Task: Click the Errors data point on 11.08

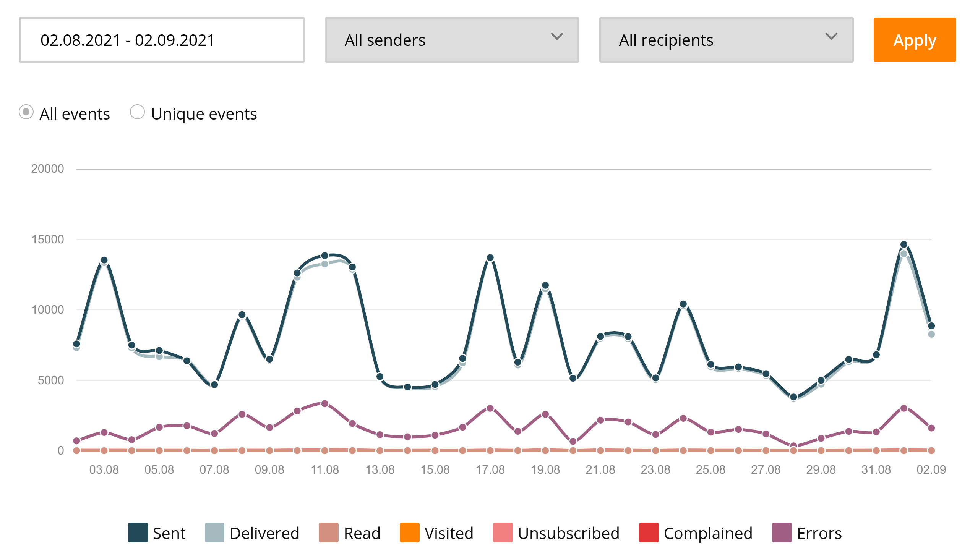Action: 324,403
